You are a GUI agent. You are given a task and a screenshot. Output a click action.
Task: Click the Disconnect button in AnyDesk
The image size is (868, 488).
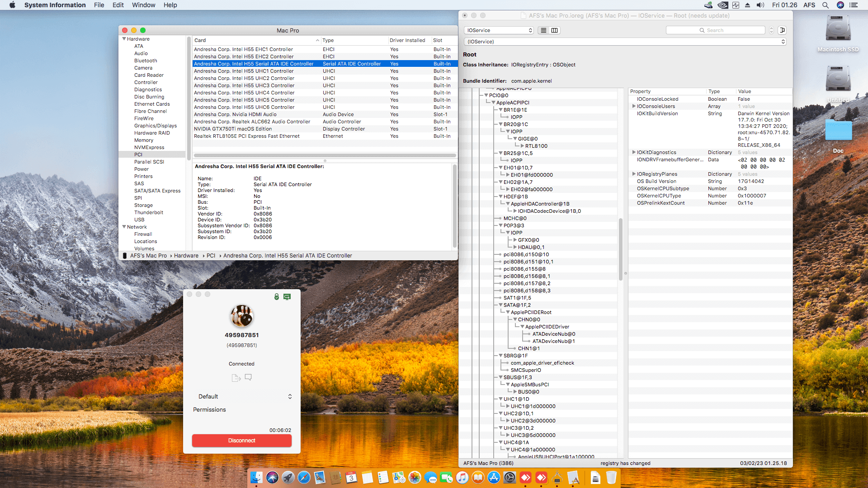pyautogui.click(x=242, y=441)
